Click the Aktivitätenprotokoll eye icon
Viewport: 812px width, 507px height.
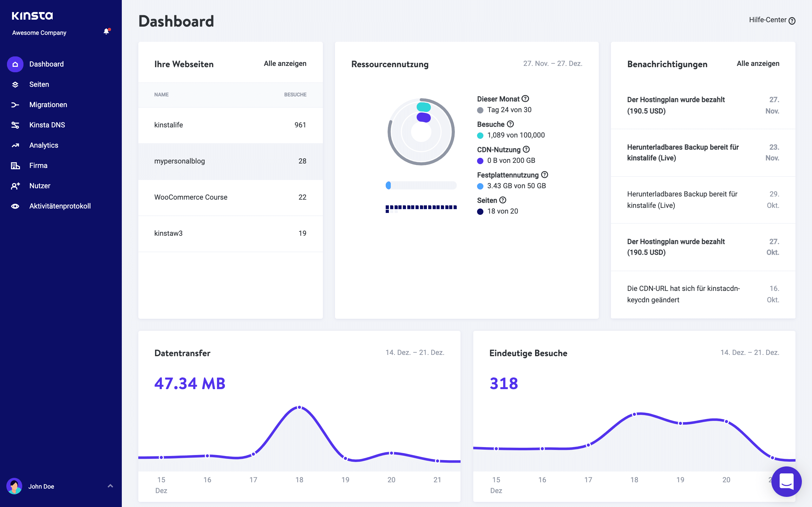(15, 206)
